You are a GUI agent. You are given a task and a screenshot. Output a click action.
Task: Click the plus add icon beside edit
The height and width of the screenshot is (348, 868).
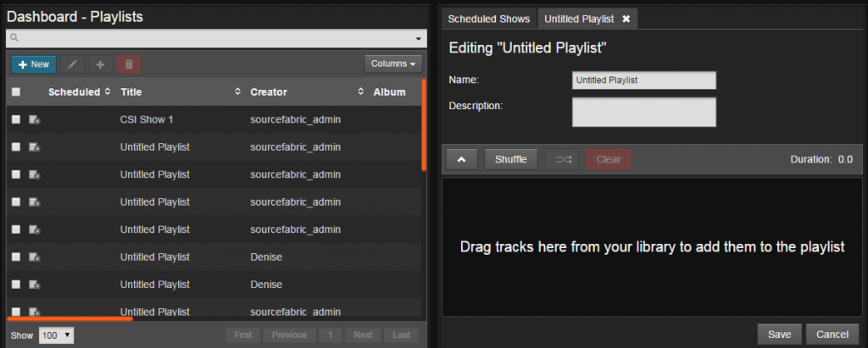click(x=100, y=64)
